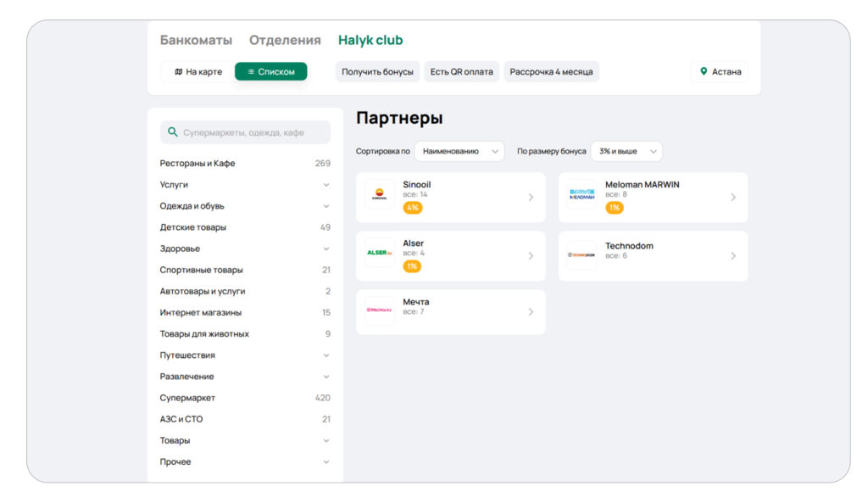Click the Sinooil logo
868x503 pixels.
(379, 194)
